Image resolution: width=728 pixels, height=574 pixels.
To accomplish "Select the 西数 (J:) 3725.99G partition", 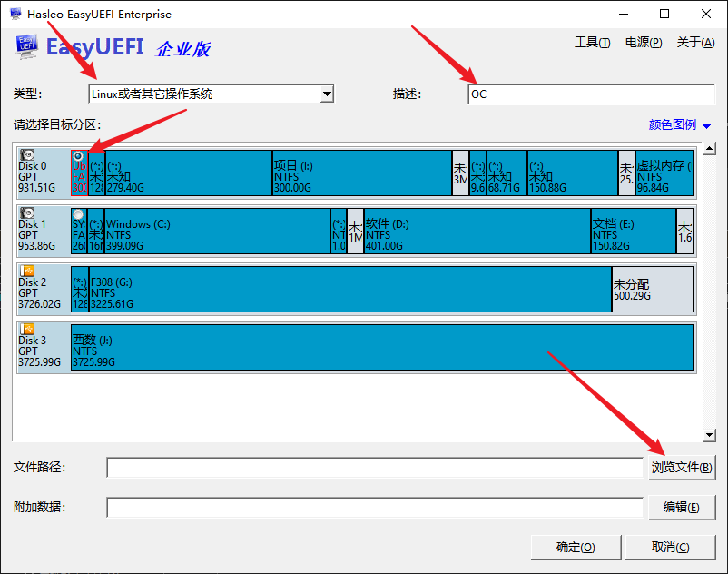I will 382,347.
